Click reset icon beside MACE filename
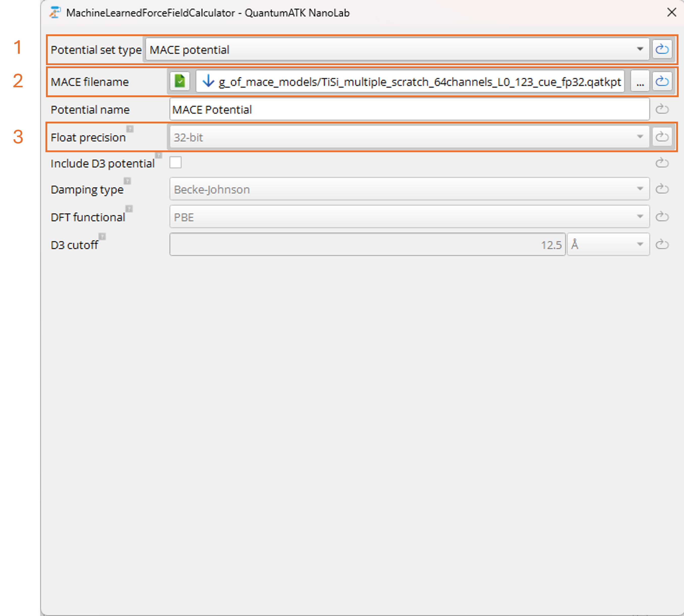Image resolution: width=684 pixels, height=616 pixels. tap(662, 81)
